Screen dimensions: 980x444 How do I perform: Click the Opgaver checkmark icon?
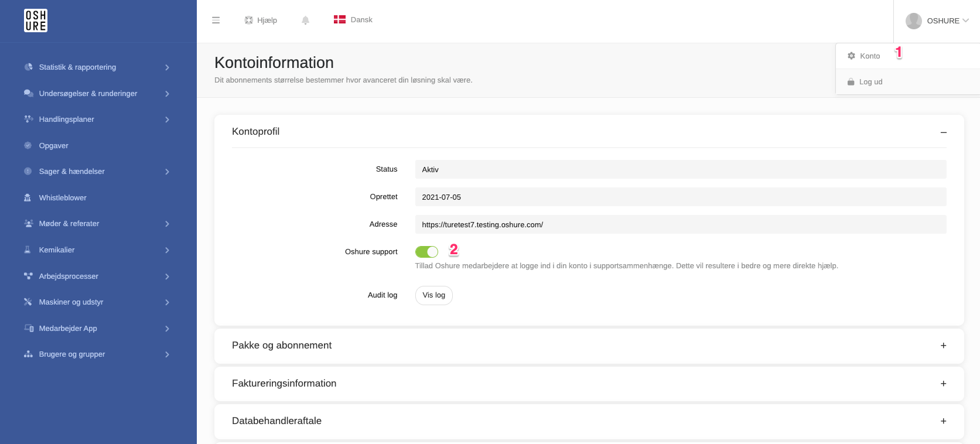[x=28, y=145]
